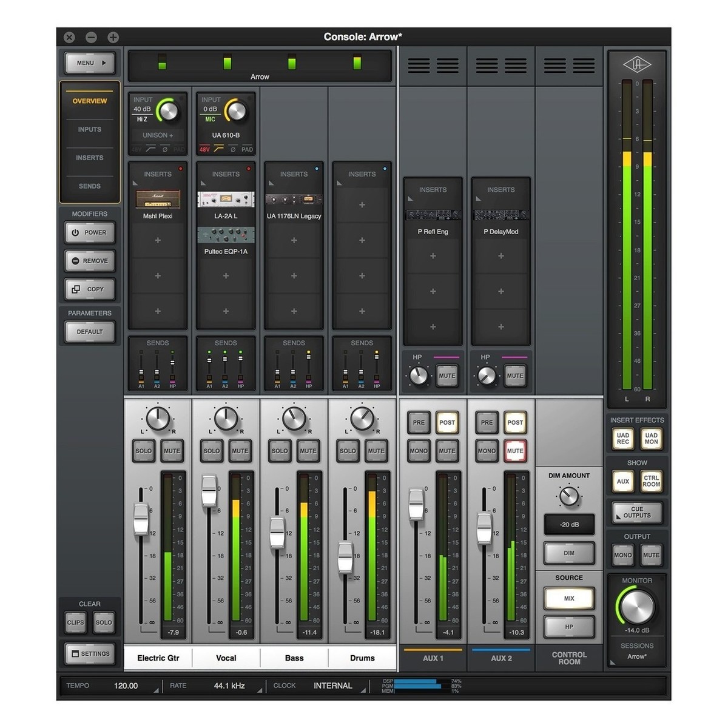The width and height of the screenshot is (728, 728).
Task: Toggle PRE on AUX 1
Action: pyautogui.click(x=419, y=423)
